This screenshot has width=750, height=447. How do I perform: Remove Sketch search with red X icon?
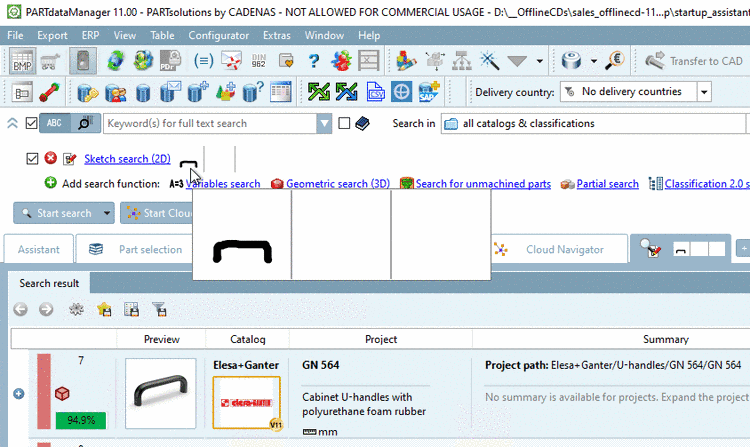pos(51,158)
